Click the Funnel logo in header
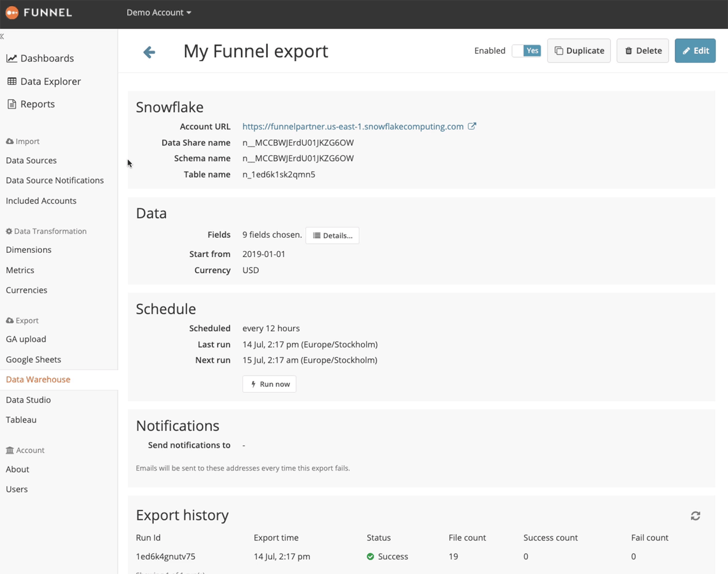The height and width of the screenshot is (574, 728). click(x=39, y=13)
